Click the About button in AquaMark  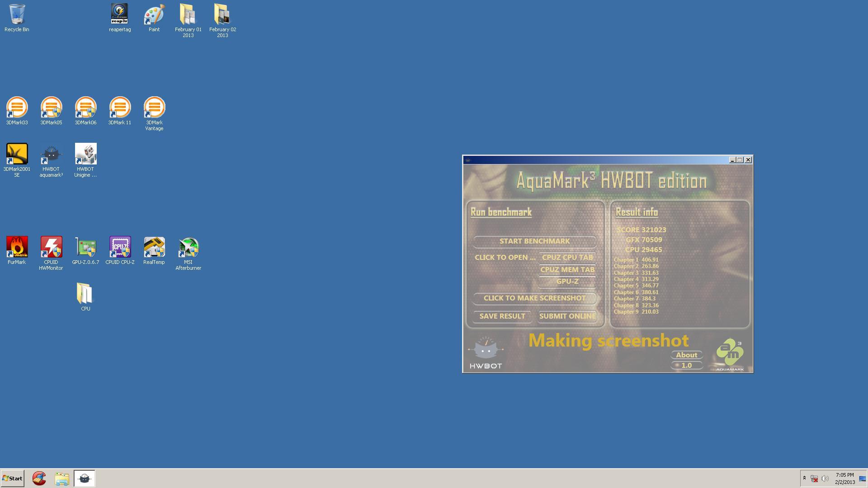coord(686,355)
